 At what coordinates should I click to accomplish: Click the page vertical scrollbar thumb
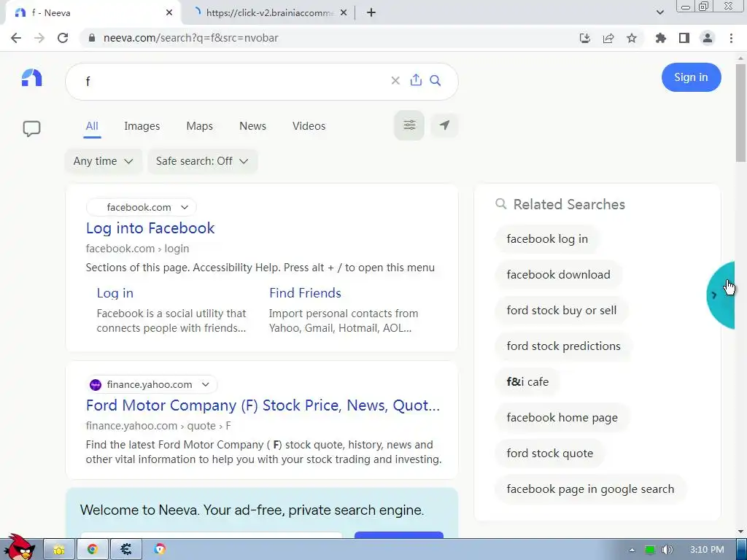(x=740, y=113)
